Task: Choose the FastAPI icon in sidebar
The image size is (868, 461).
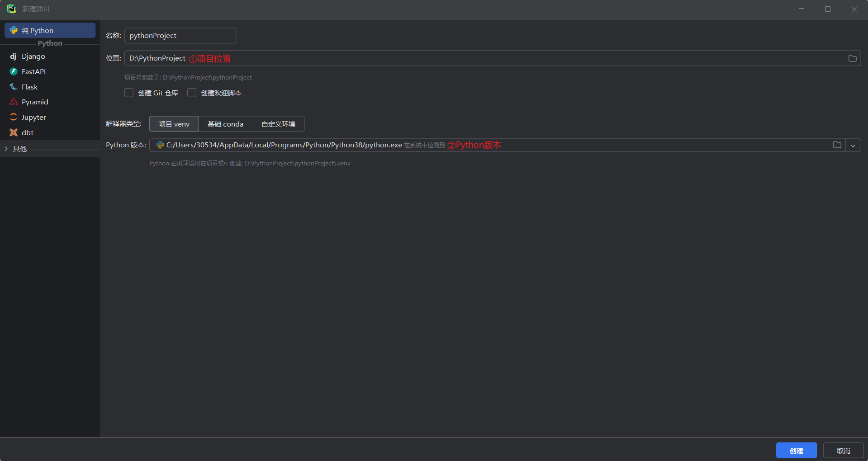Action: 14,71
